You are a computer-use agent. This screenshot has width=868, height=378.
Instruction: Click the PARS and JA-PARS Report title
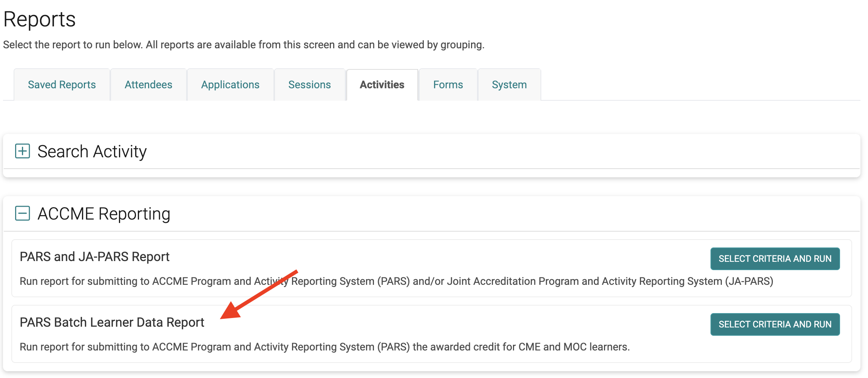tap(94, 257)
